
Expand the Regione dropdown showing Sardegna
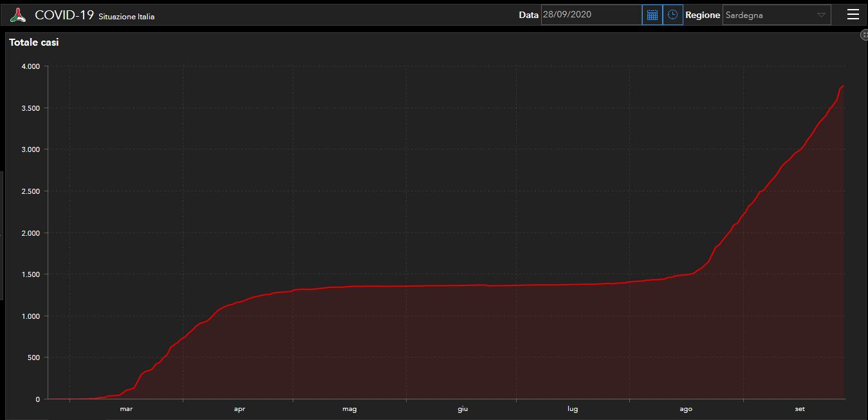point(771,15)
